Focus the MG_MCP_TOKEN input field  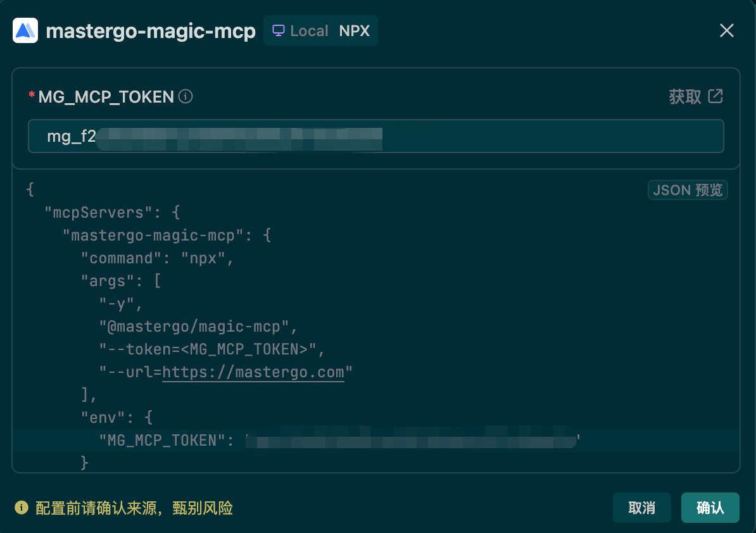click(x=375, y=136)
